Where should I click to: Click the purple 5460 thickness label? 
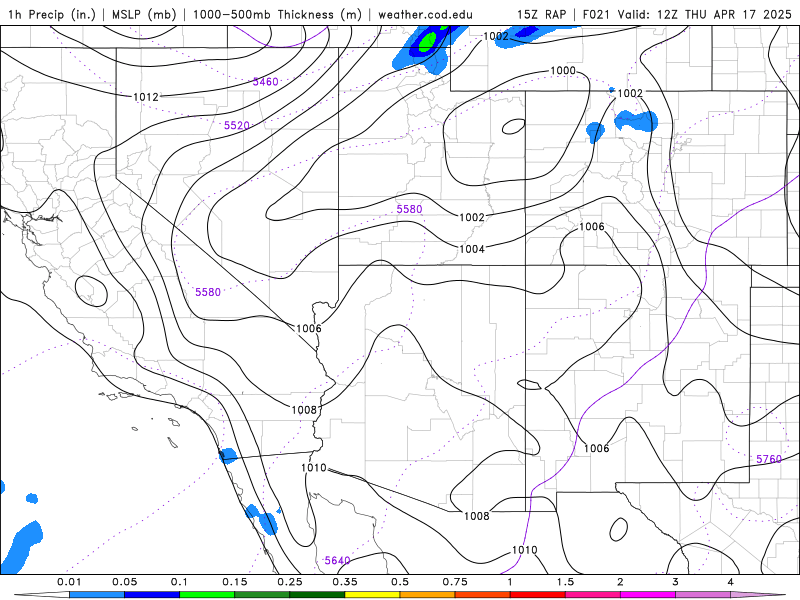coord(265,82)
